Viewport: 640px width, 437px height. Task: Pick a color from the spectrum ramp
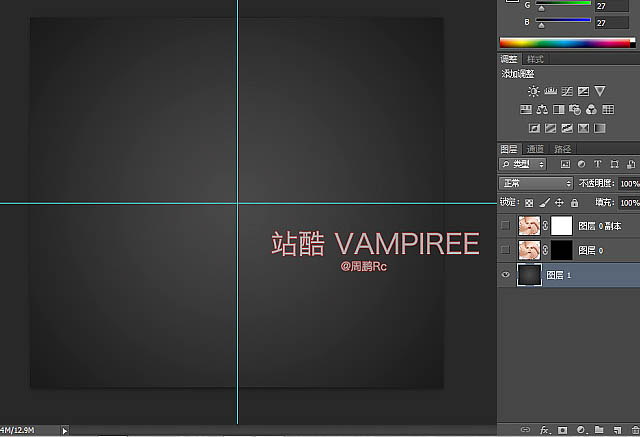567,43
